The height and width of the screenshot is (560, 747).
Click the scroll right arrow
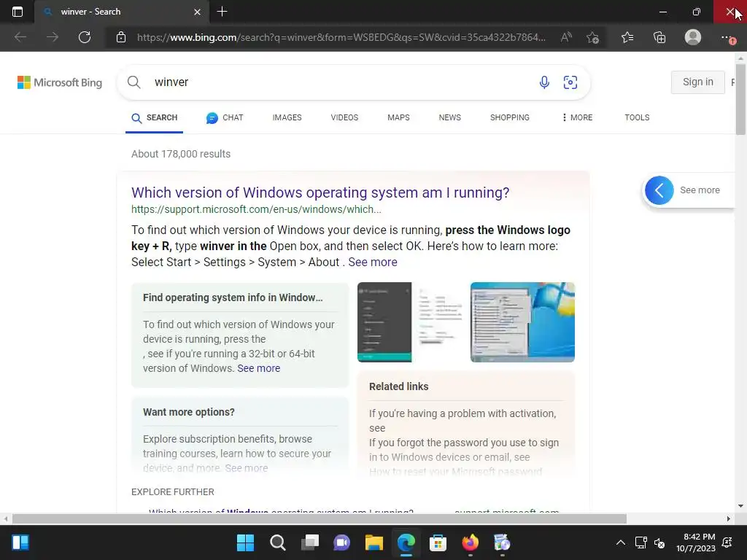[729, 519]
